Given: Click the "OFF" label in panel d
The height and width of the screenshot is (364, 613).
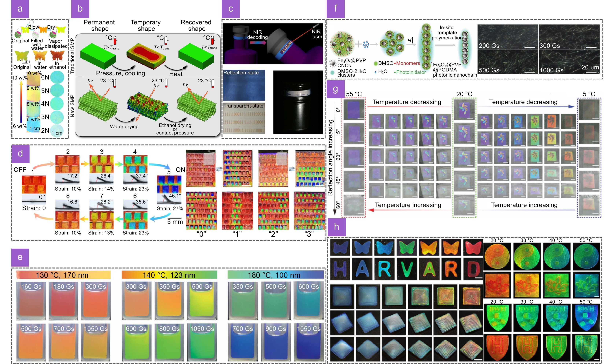Looking at the screenshot, I should click(20, 170).
